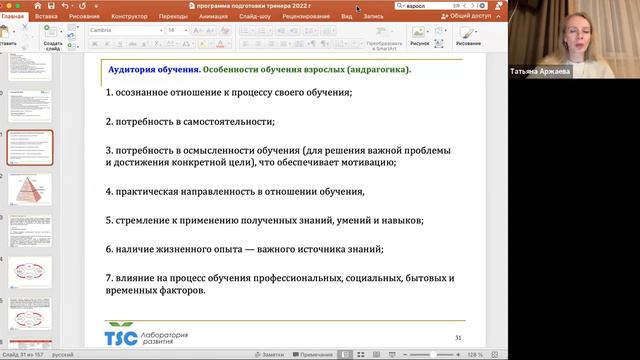Open the Рисование ribbon tab

[84, 16]
